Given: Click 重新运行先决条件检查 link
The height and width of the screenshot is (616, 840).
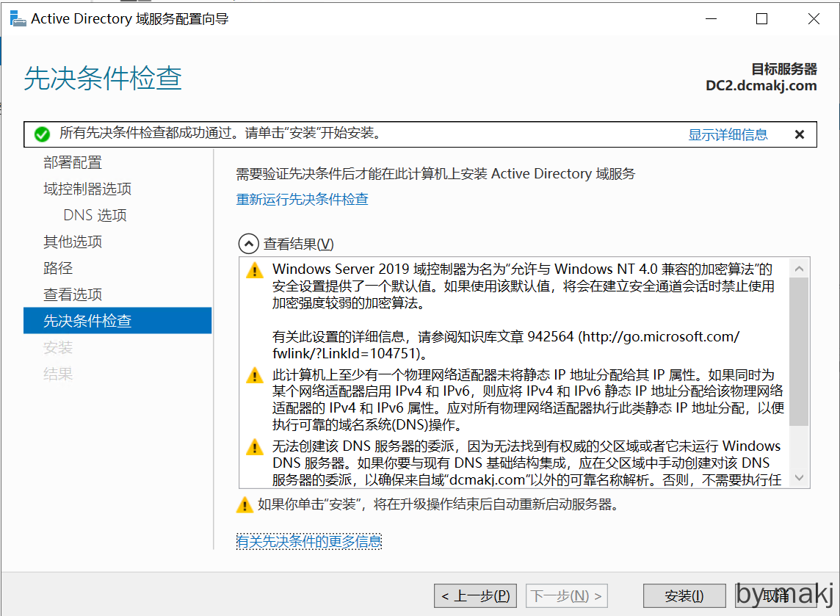Looking at the screenshot, I should (x=302, y=199).
